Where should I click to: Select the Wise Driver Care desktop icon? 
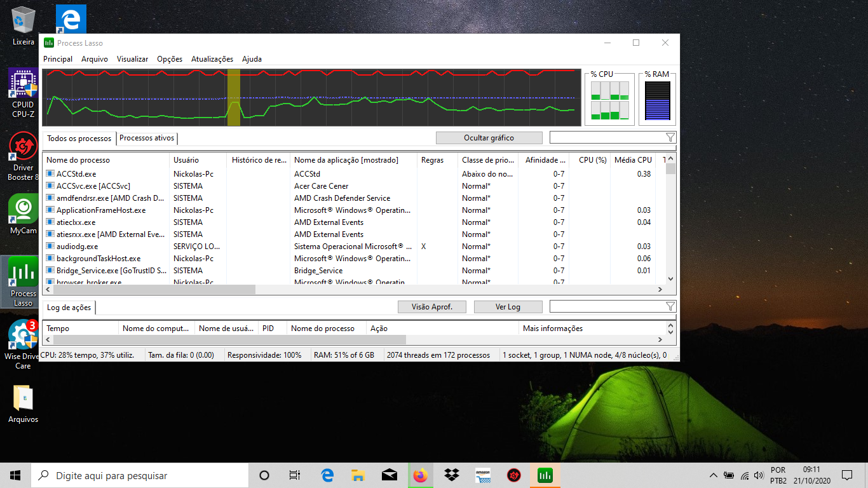pyautogui.click(x=24, y=345)
